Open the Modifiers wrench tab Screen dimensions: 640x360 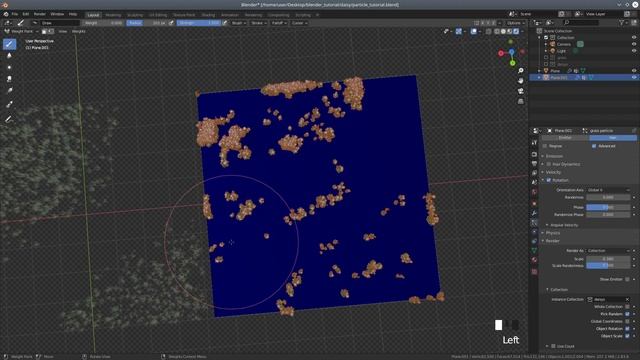[534, 213]
